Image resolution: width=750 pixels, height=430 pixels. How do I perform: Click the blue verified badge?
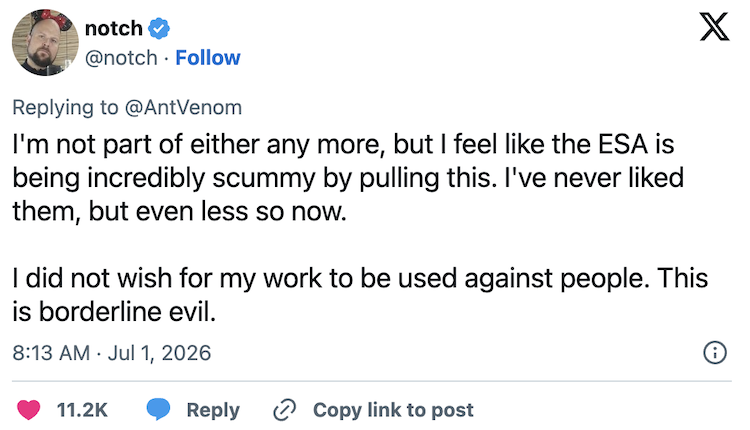(x=159, y=28)
